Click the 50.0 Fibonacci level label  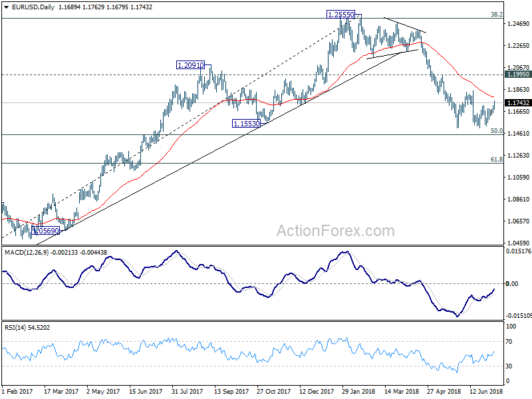[x=497, y=131]
